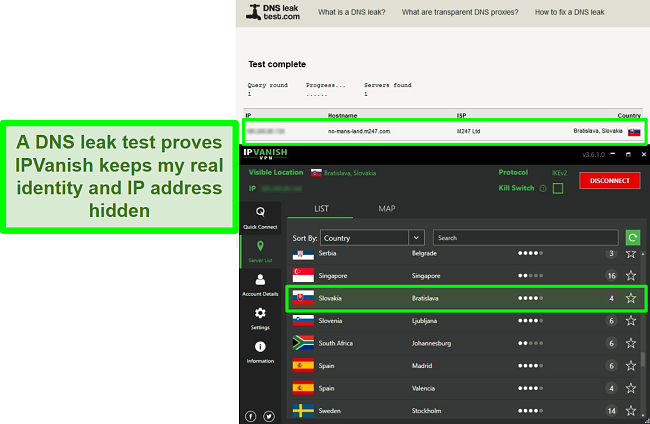This screenshot has width=650, height=424.
Task: Open the IPVanish Facebook icon
Action: [250, 416]
